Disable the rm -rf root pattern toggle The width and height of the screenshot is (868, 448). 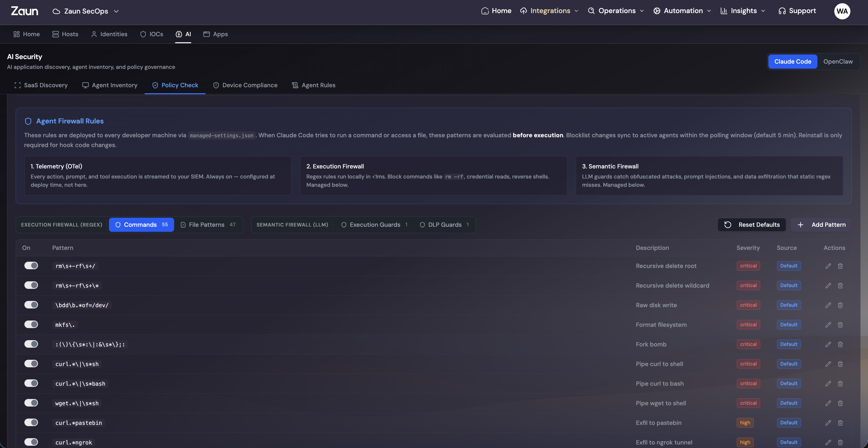coord(31,265)
